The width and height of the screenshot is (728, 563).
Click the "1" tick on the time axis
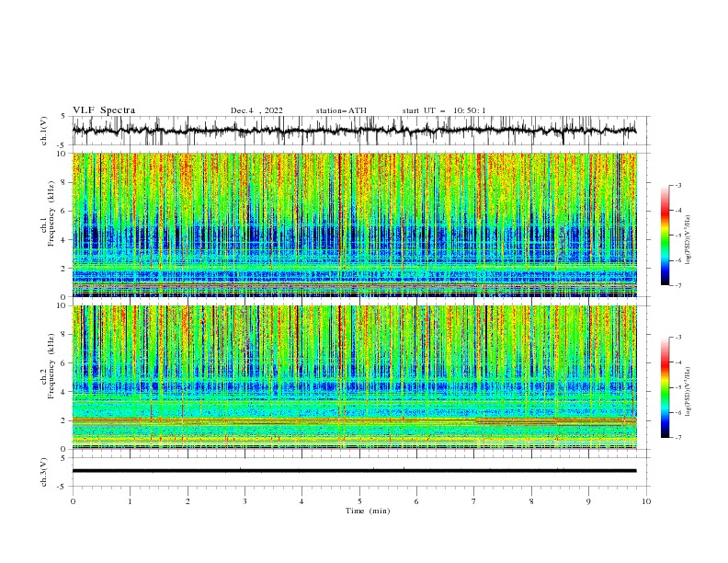tap(130, 501)
